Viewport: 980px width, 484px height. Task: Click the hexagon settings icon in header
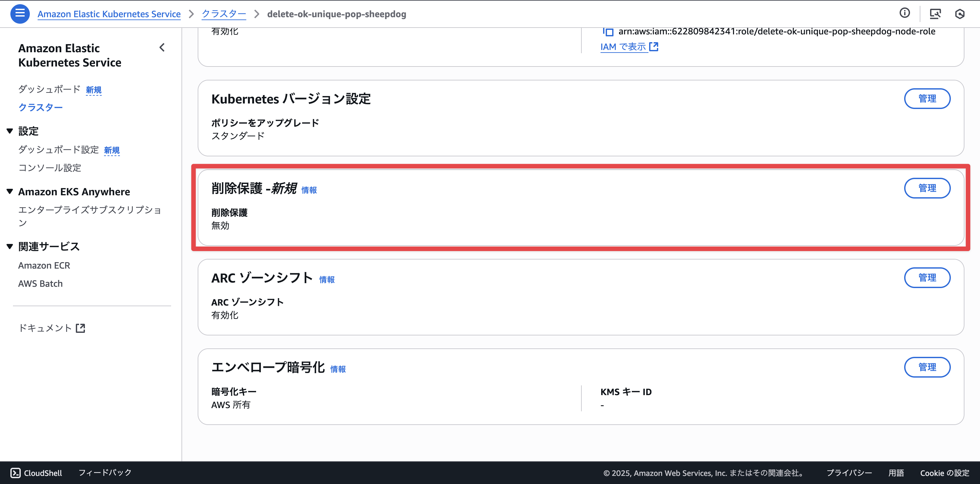click(x=960, y=14)
